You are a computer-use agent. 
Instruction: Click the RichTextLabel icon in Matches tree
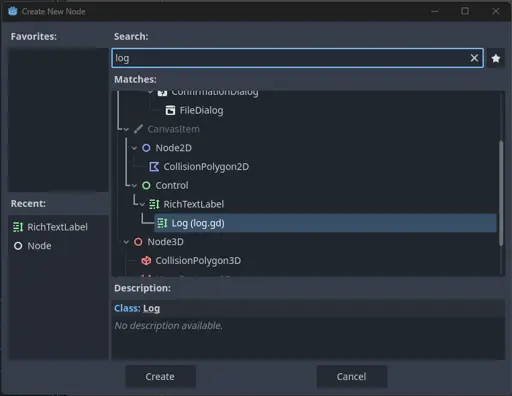click(x=154, y=204)
